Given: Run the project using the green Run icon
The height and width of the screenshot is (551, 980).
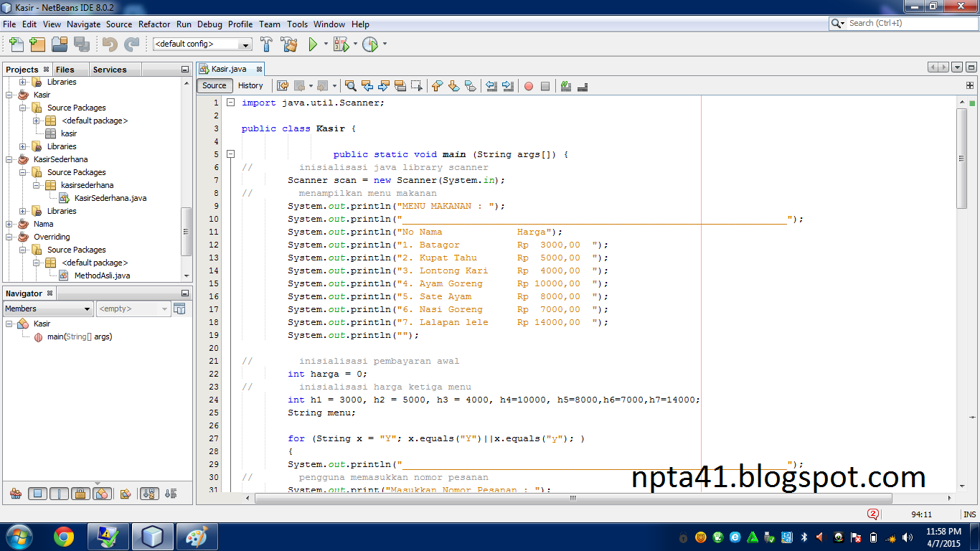Looking at the screenshot, I should [314, 44].
